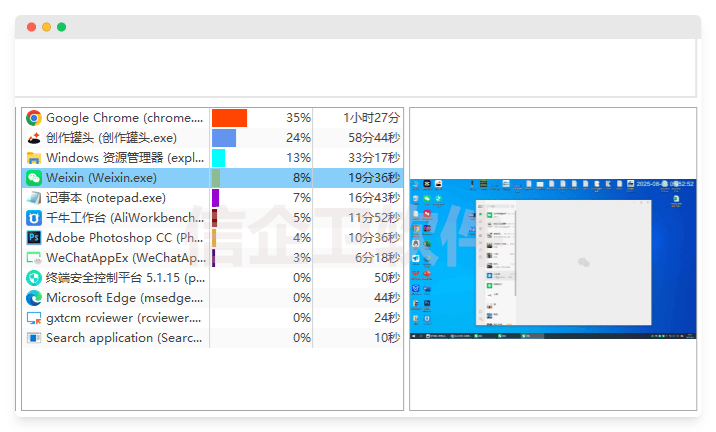Click the 终端安全控制平台 icon

[34, 278]
